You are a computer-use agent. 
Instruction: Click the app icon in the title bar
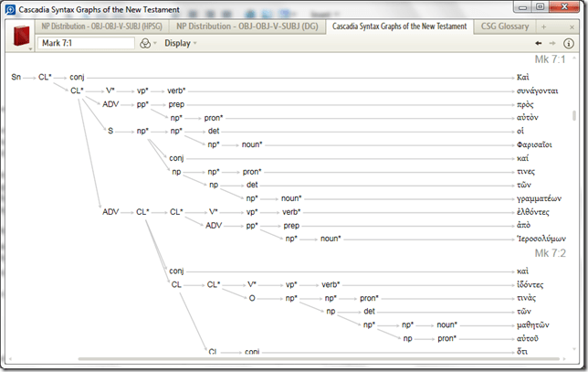click(x=9, y=8)
